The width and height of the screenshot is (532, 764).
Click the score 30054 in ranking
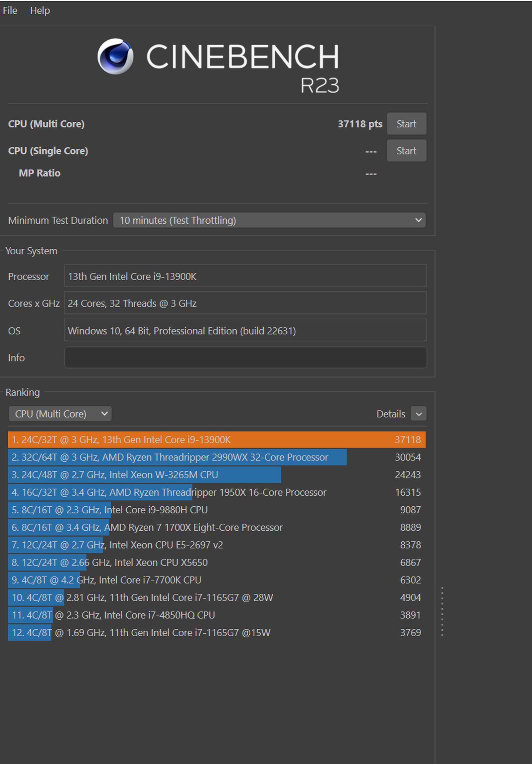408,457
